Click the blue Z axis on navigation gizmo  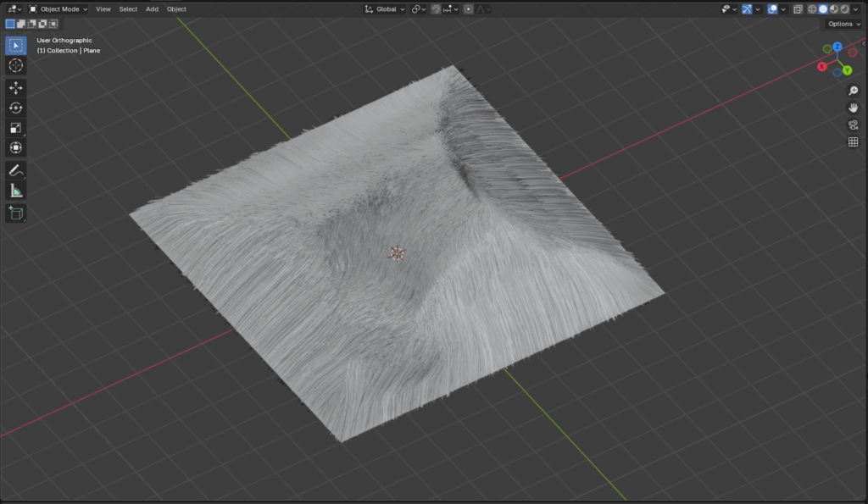tap(837, 47)
